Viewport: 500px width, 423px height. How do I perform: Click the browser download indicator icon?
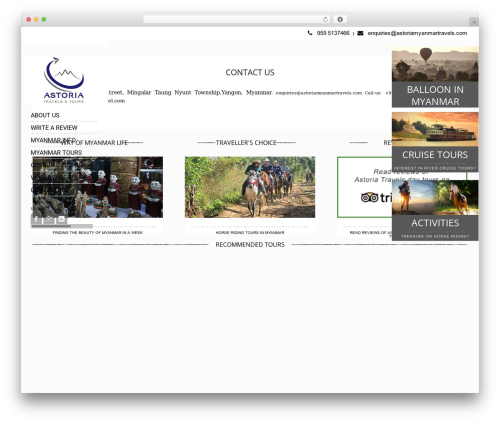pos(340,19)
